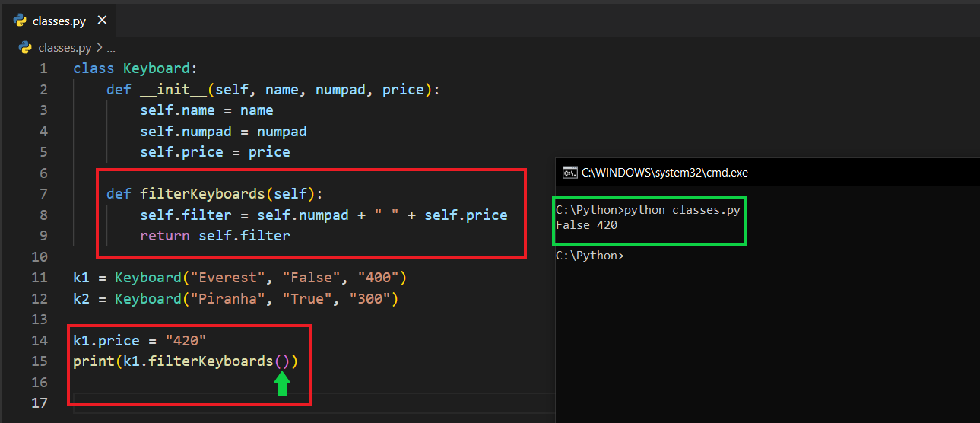Image resolution: width=980 pixels, height=423 pixels.
Task: Click the last C:\Python> prompt in cmd
Action: coord(589,256)
